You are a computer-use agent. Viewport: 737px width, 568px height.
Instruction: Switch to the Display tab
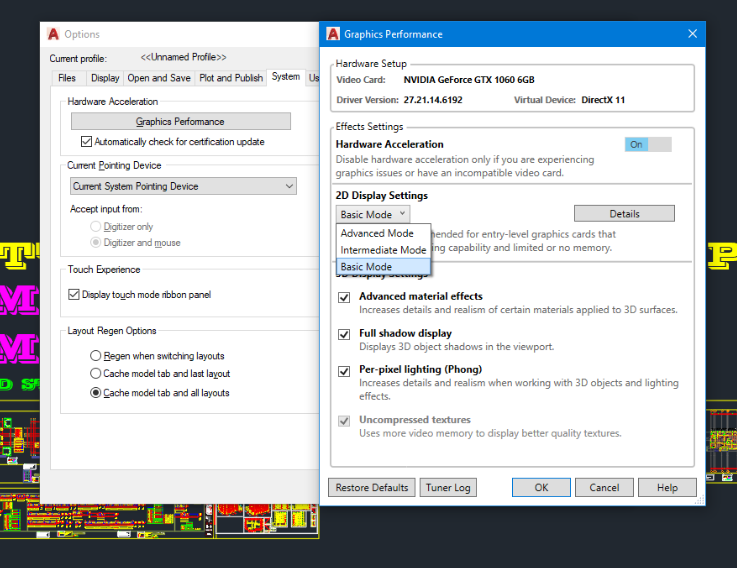105,78
